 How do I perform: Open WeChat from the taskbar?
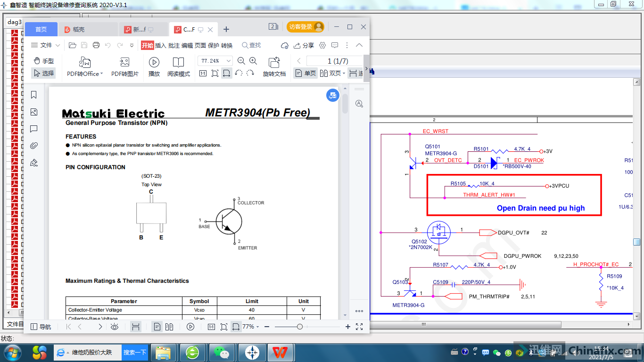click(223, 352)
